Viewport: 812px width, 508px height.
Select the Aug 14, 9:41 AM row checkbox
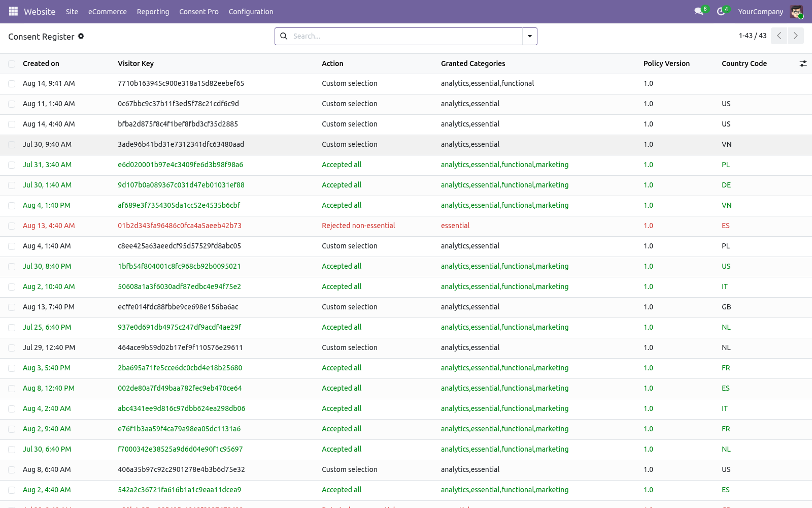point(12,84)
